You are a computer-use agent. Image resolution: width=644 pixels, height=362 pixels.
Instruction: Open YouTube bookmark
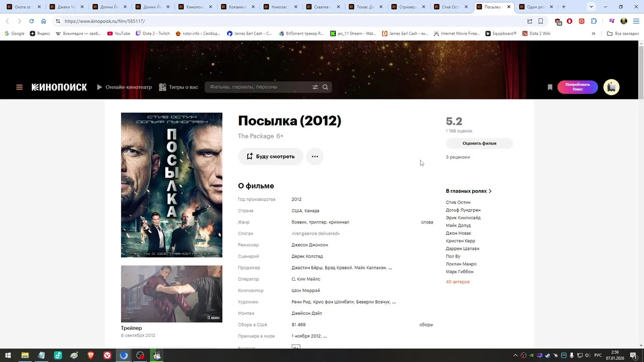coord(119,34)
